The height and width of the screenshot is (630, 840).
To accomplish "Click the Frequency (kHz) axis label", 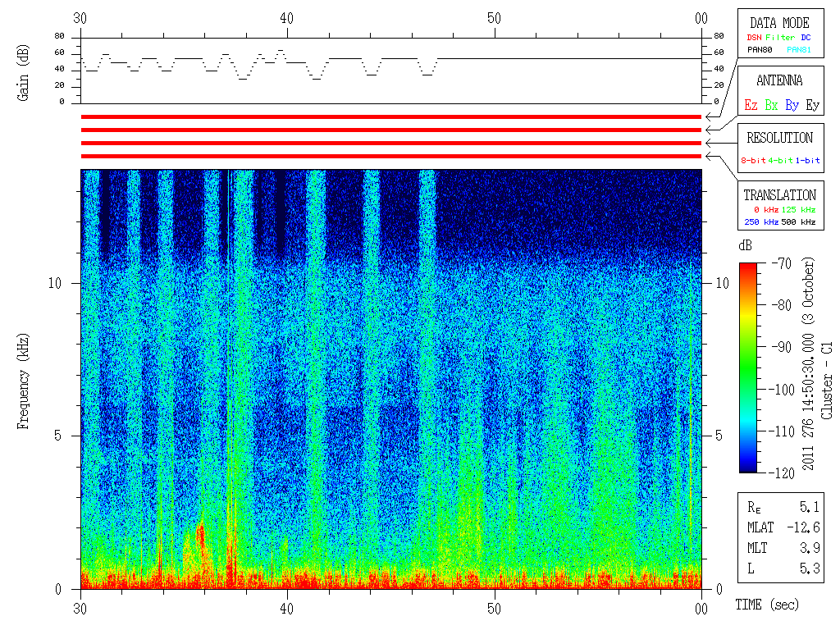I will pyautogui.click(x=23, y=381).
